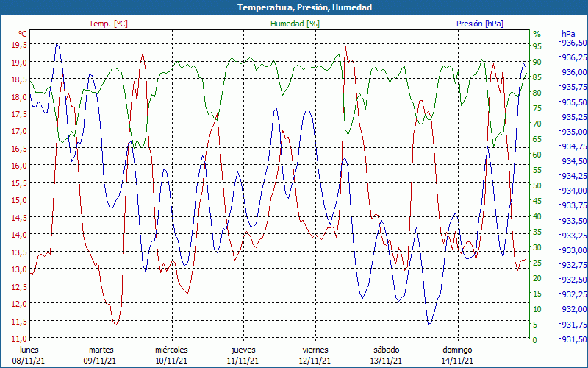Click the lunes day label
Image resolution: width=588 pixels, height=368 pixels.
coord(29,350)
